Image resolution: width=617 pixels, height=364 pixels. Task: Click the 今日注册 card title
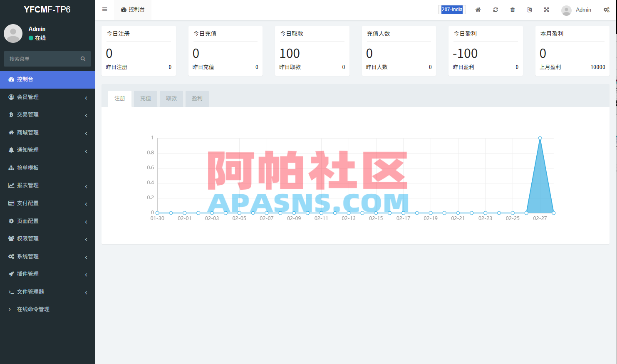point(118,34)
